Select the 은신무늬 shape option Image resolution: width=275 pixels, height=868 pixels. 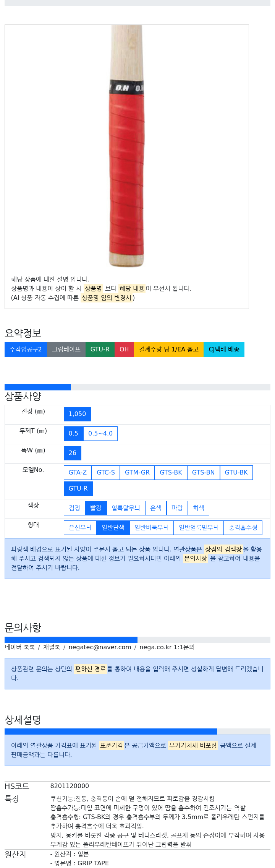(x=80, y=528)
